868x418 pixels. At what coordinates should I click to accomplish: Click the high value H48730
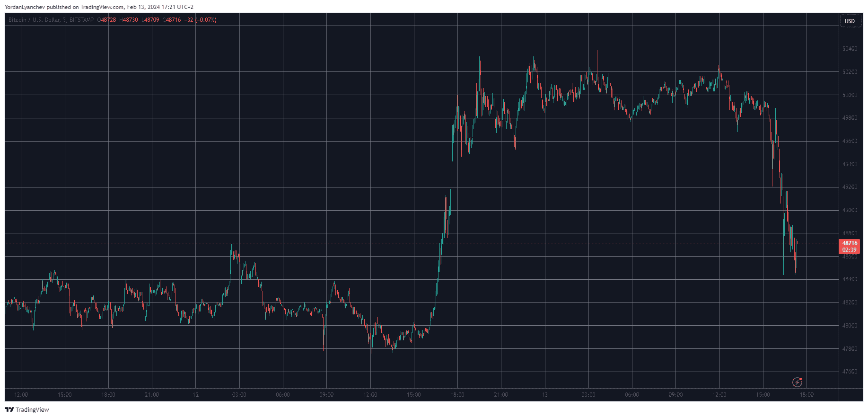point(129,20)
